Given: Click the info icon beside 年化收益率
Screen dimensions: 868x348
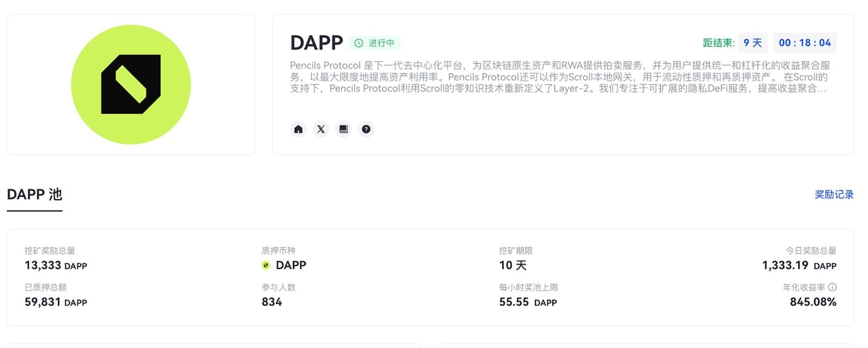Looking at the screenshot, I should 832,287.
